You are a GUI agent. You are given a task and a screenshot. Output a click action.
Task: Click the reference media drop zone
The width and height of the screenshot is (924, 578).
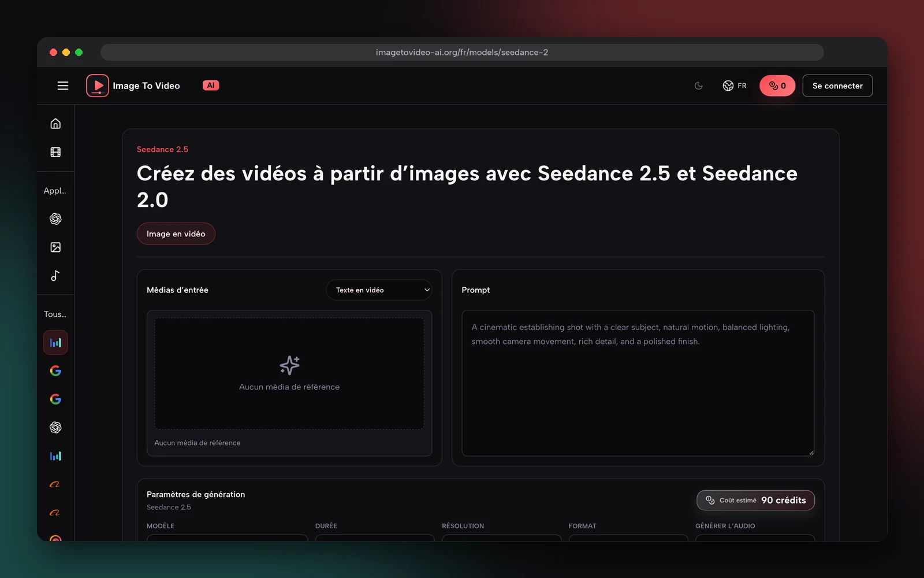pos(289,373)
